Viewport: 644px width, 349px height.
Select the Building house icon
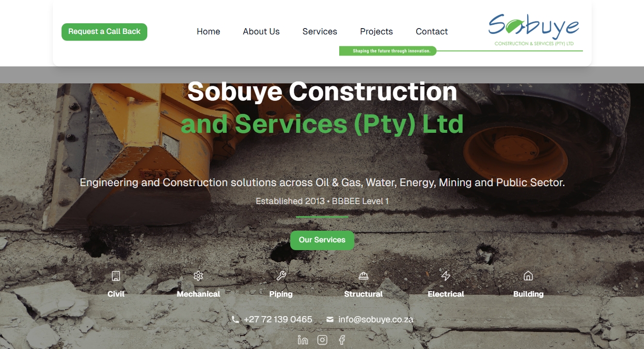[x=528, y=276]
